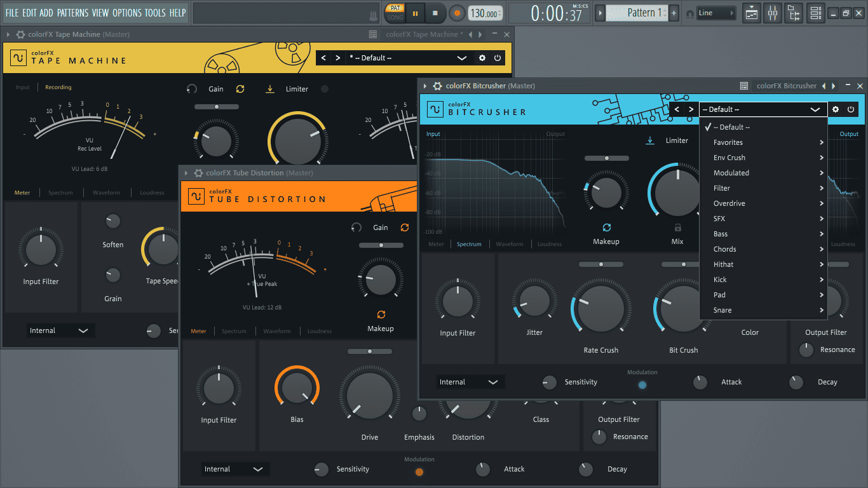Expand the Favorites preset submenu
The height and width of the screenshot is (488, 868).
tap(763, 142)
